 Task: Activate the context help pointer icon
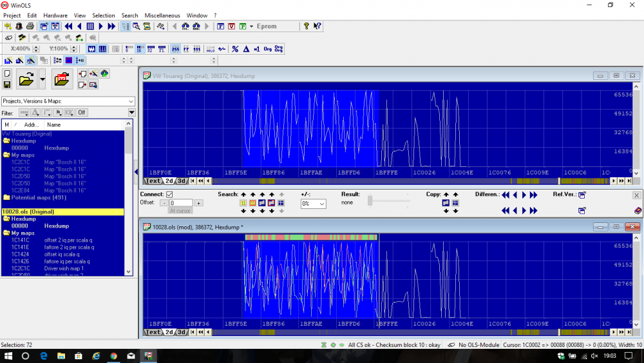tap(317, 26)
